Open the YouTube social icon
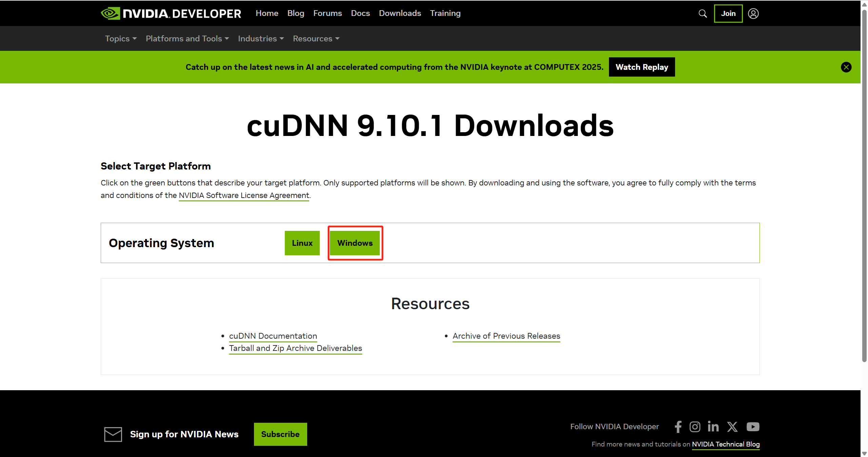This screenshot has width=868, height=457. click(x=753, y=426)
